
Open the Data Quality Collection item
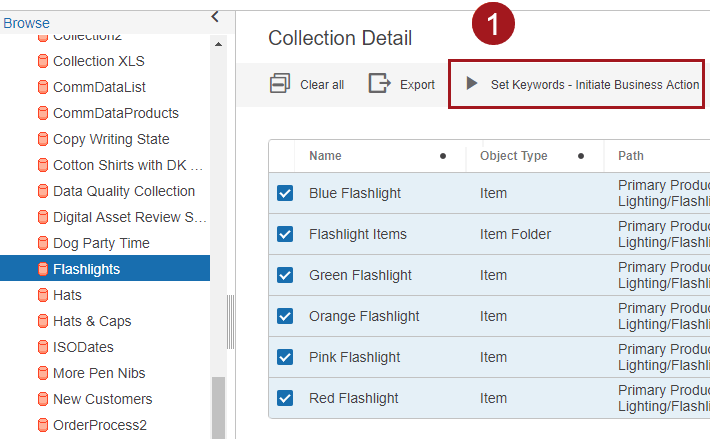click(x=124, y=191)
